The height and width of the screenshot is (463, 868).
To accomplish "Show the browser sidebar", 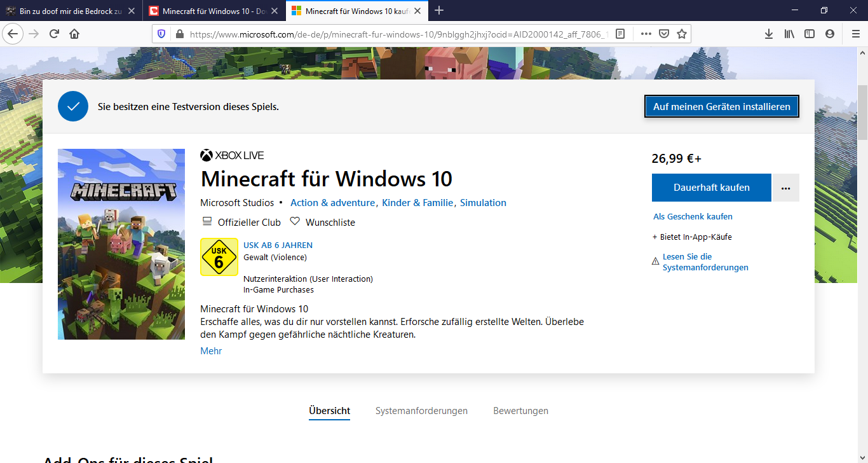I will (810, 34).
